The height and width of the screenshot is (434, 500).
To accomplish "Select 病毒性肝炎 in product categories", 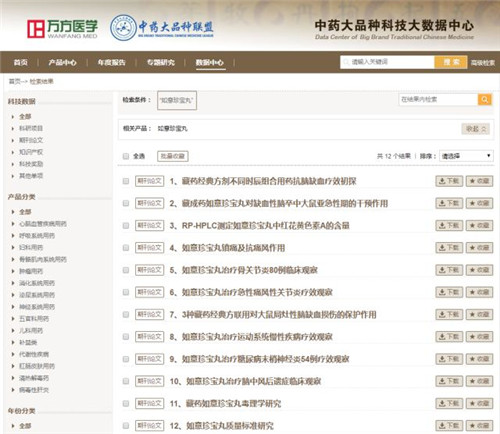I will (34, 390).
